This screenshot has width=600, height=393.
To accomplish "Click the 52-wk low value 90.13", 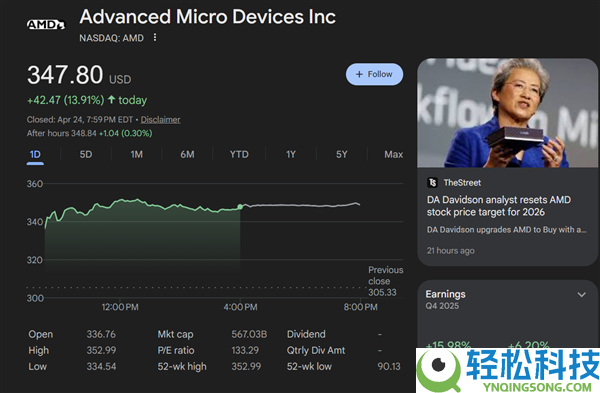I will point(389,366).
